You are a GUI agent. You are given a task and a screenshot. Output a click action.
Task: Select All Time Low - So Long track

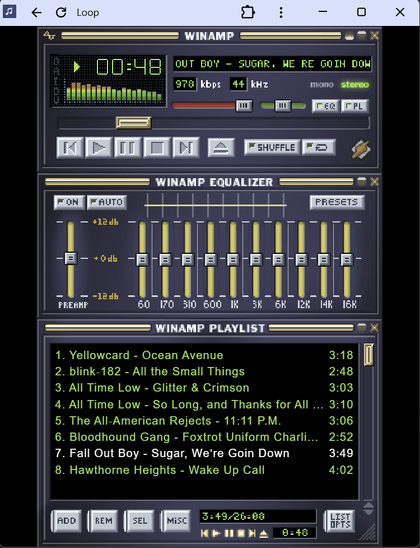204,404
